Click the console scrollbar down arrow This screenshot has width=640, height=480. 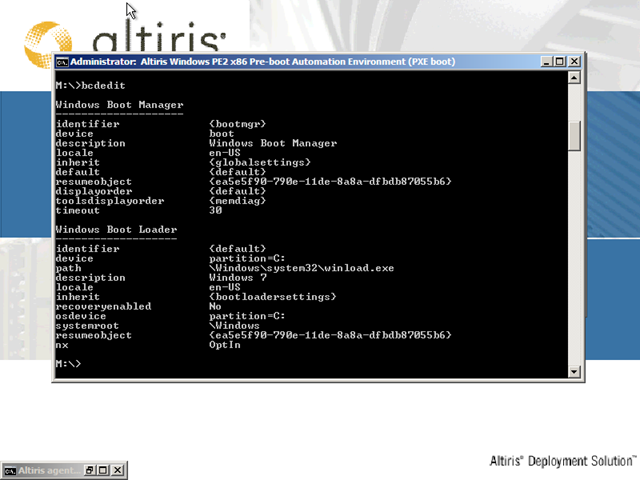coord(574,371)
